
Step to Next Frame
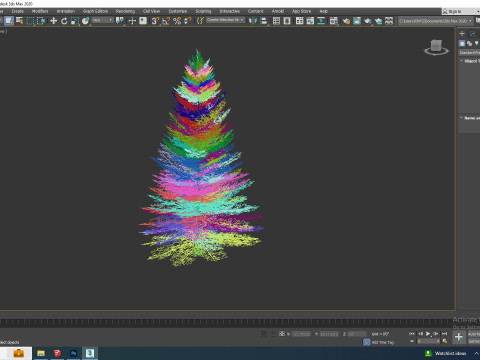click(x=436, y=334)
